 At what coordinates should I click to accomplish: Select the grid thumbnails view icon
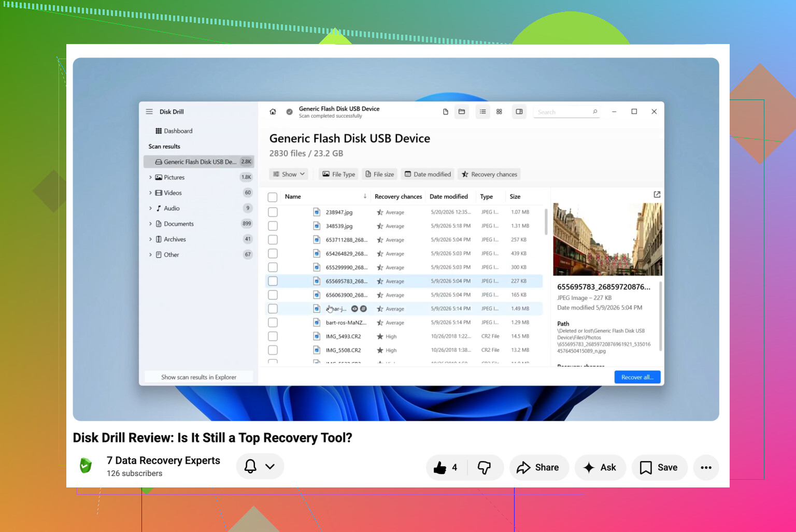tap(500, 111)
